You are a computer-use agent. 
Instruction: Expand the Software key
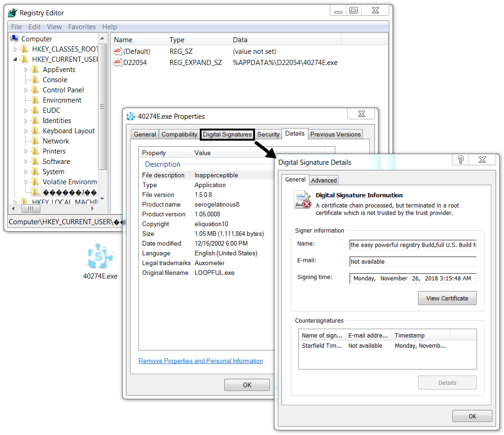pyautogui.click(x=26, y=162)
